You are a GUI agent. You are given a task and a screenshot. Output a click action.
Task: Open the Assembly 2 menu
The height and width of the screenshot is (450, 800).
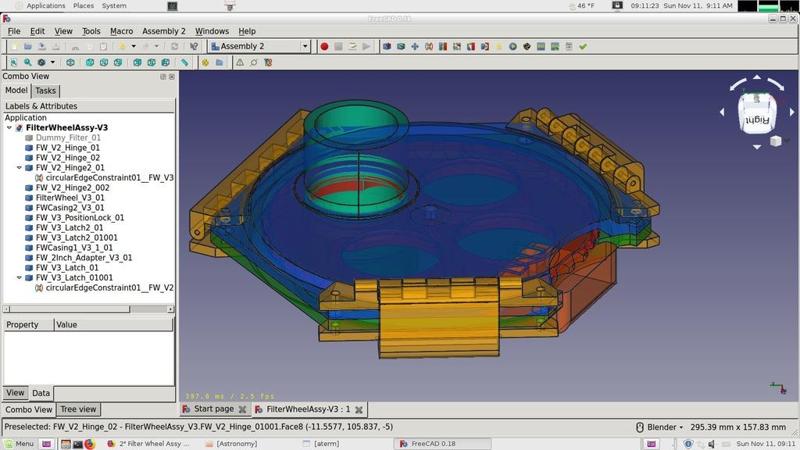164,31
